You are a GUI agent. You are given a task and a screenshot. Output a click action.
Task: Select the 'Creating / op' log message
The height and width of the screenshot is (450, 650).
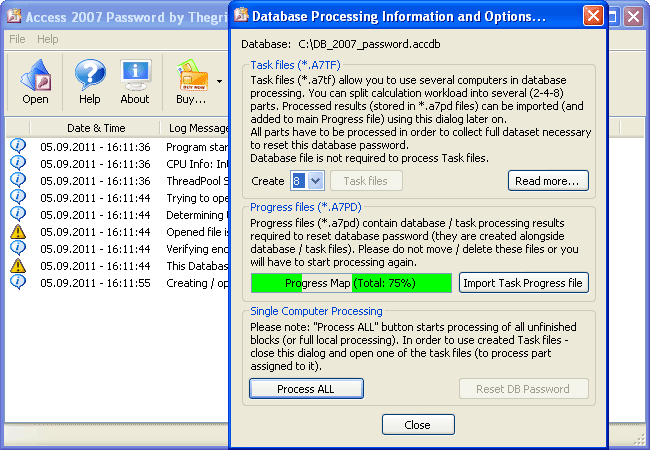click(197, 283)
